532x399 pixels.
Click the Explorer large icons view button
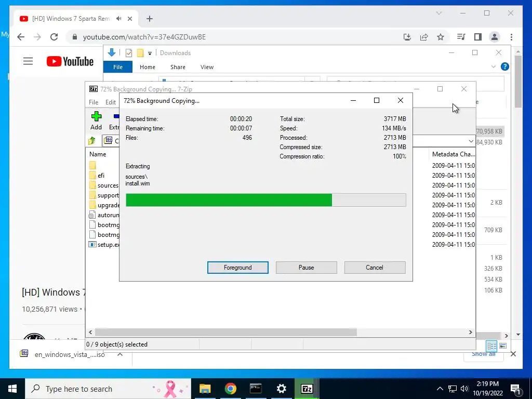tap(503, 345)
